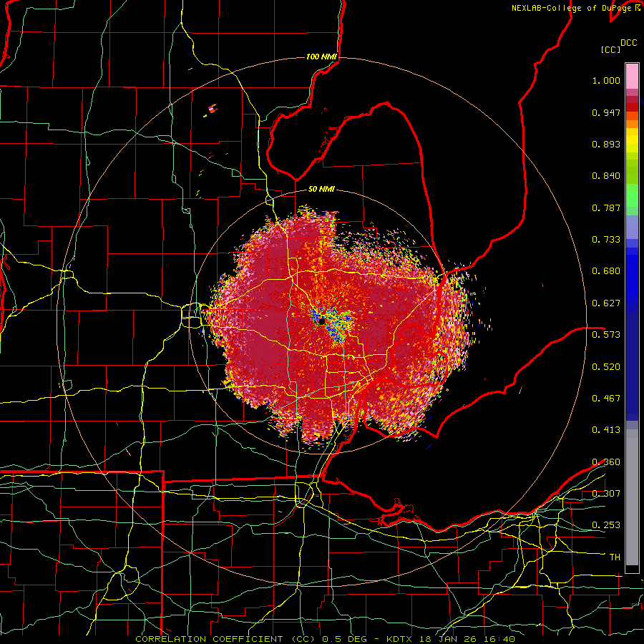Click the 0.520 scale value
This screenshot has height=644, width=644.
[606, 367]
